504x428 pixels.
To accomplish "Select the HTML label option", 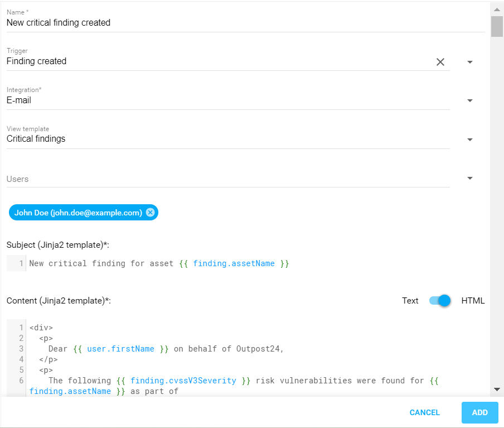I will click(x=473, y=301).
